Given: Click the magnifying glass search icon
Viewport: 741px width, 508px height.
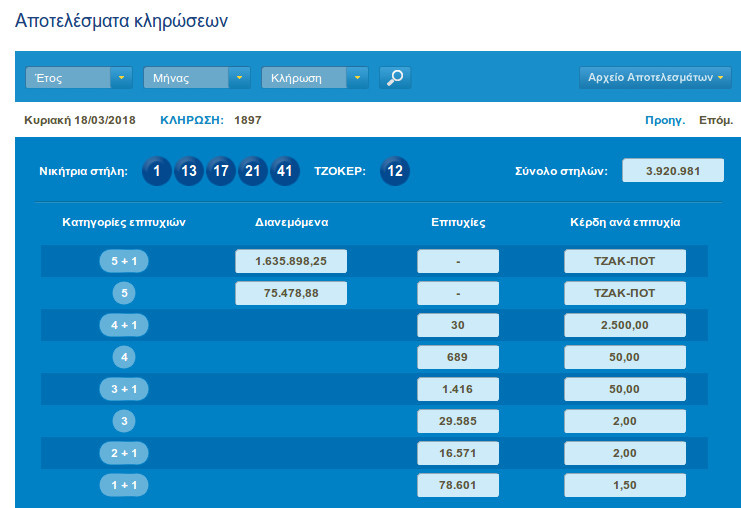Looking at the screenshot, I should pos(395,78).
